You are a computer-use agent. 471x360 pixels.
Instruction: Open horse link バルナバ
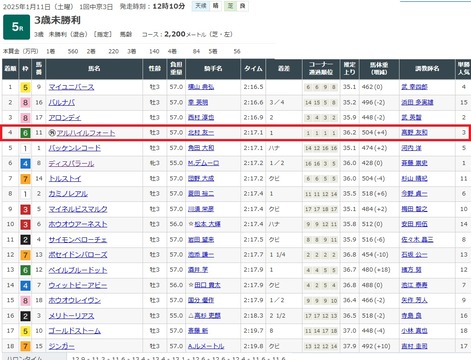click(62, 102)
